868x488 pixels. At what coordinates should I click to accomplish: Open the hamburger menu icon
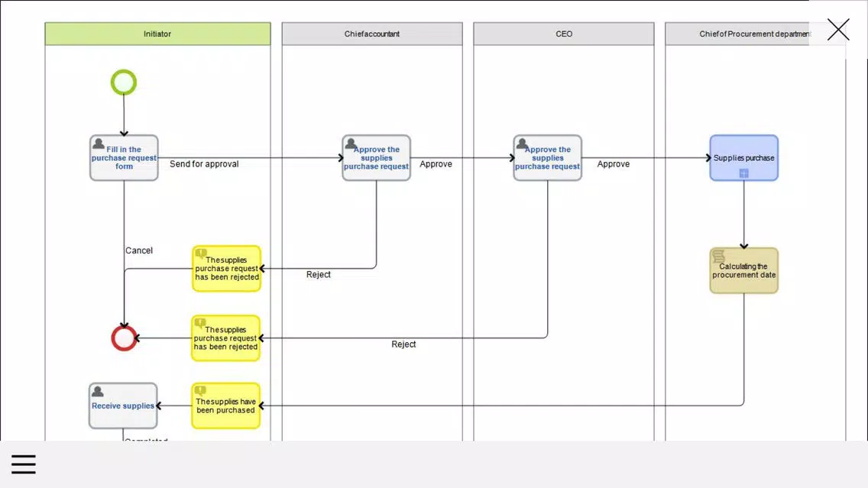tap(23, 464)
